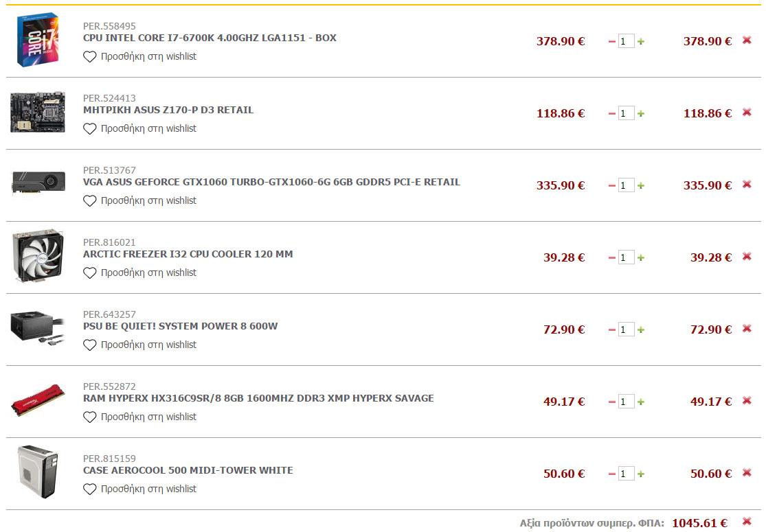Remove the HyperX Savage RAM from cart
The image size is (766, 532).
click(747, 401)
